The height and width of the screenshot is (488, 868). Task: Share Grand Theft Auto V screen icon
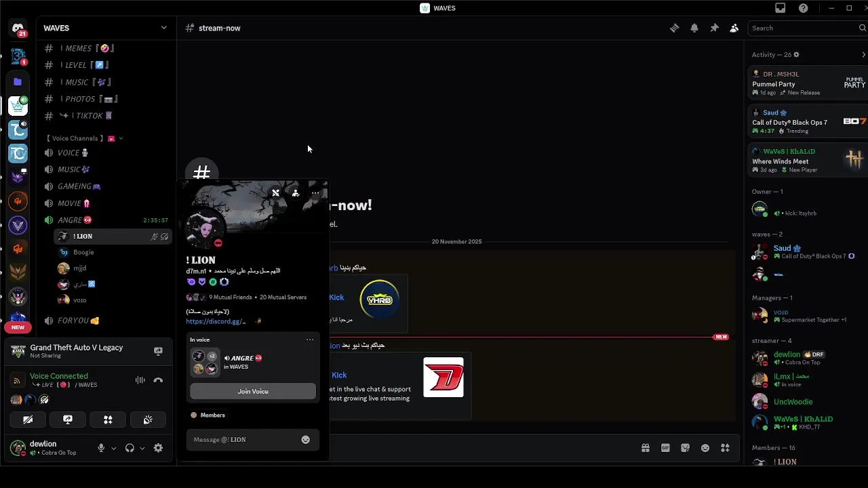[x=158, y=351]
